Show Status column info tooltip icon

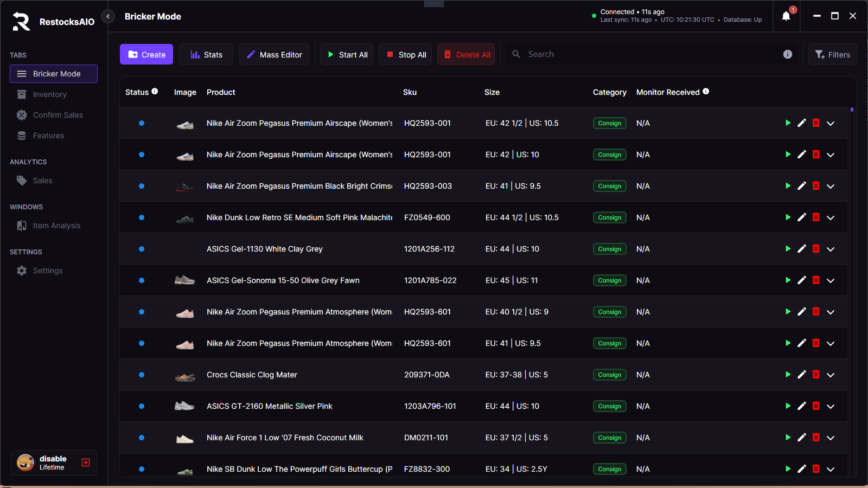[155, 91]
